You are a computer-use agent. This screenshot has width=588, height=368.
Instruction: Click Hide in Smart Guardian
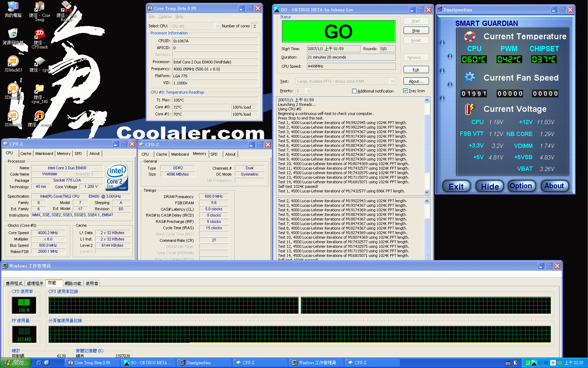click(490, 186)
